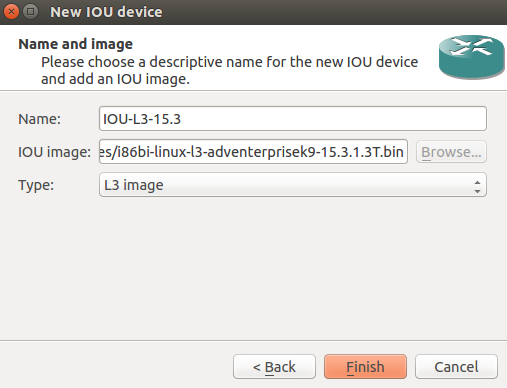Click the "Type:" label
507x388 pixels.
pos(36,185)
